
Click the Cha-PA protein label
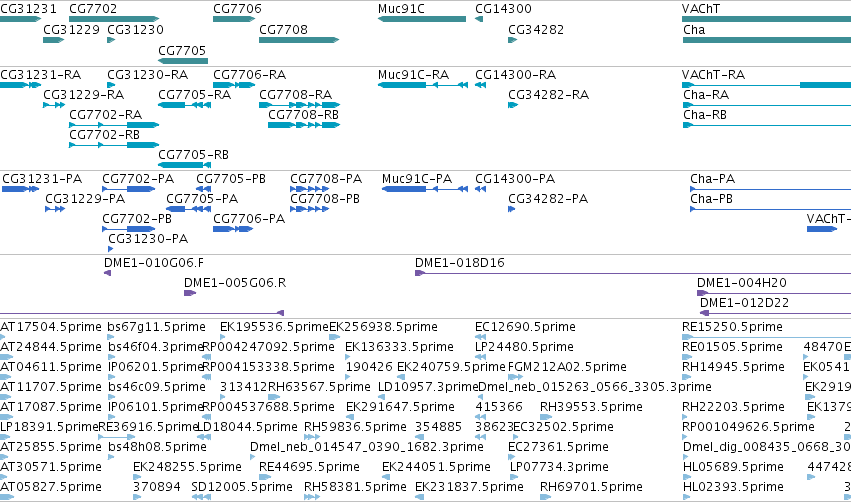712,179
